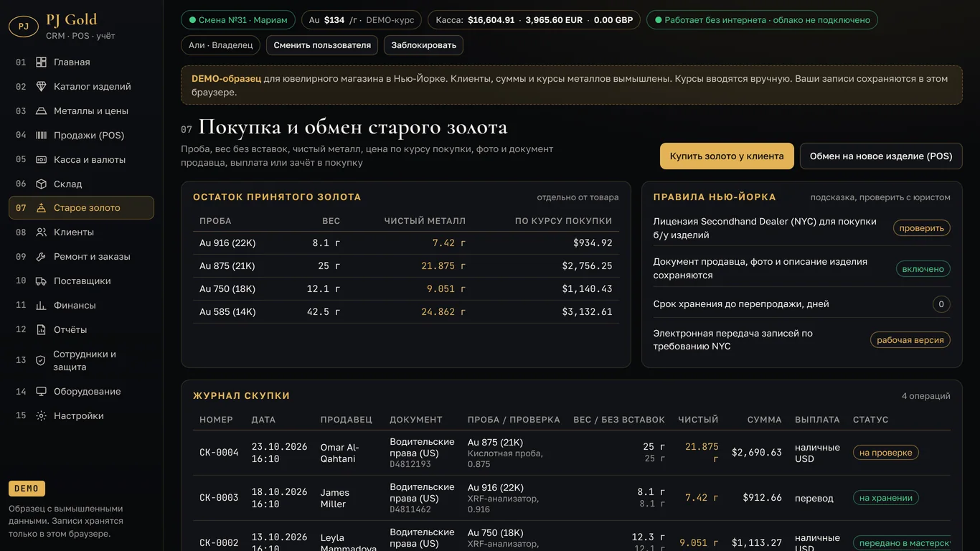
Task: Click the на хранении status for СК-0003
Action: pyautogui.click(x=886, y=498)
